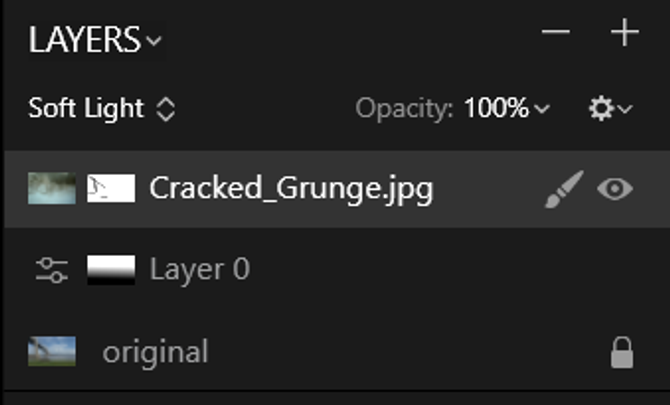Click the chevron beside the gear icon
The height and width of the screenshot is (405, 670).
[x=625, y=109]
